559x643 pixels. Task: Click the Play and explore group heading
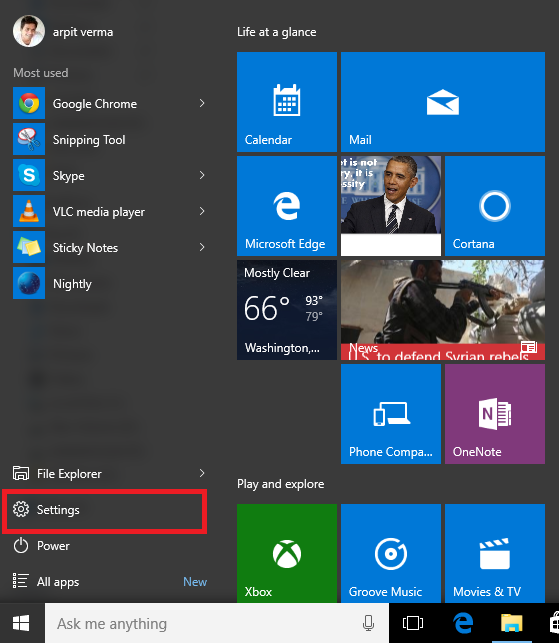pyautogui.click(x=281, y=484)
